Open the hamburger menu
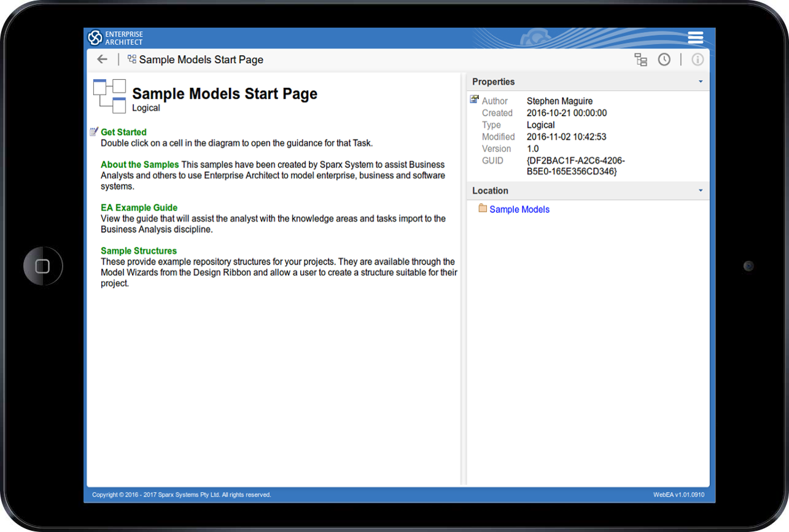 pos(695,38)
